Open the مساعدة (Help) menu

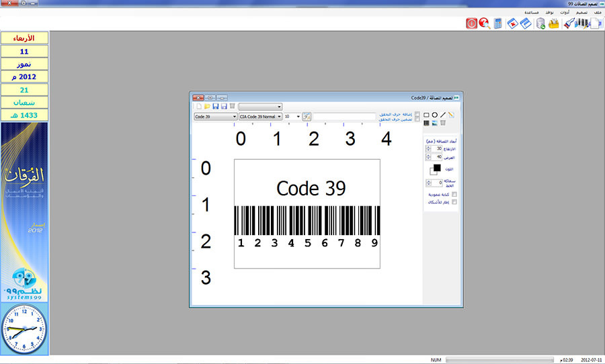(x=531, y=12)
